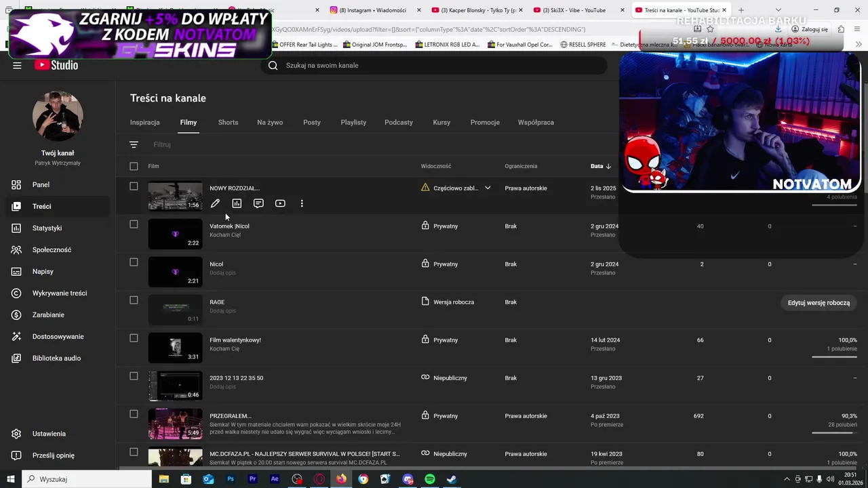Tick checkbox for the RAGE draft

[x=134, y=300]
